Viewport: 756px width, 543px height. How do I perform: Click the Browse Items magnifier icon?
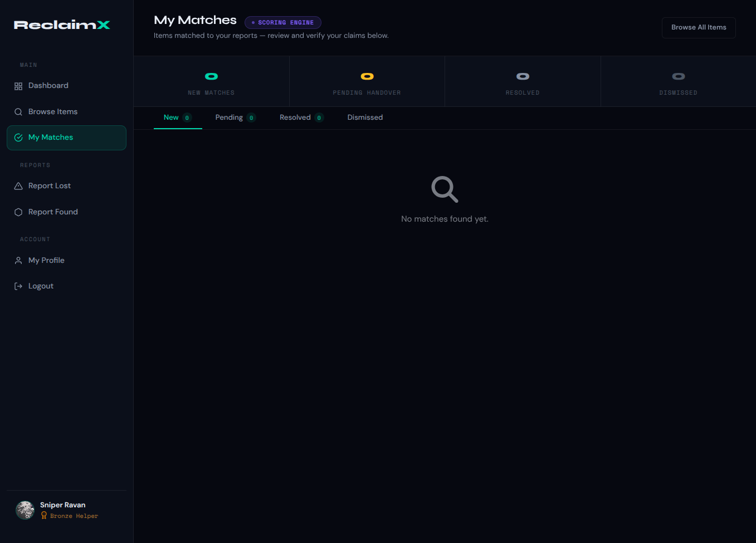tap(18, 112)
